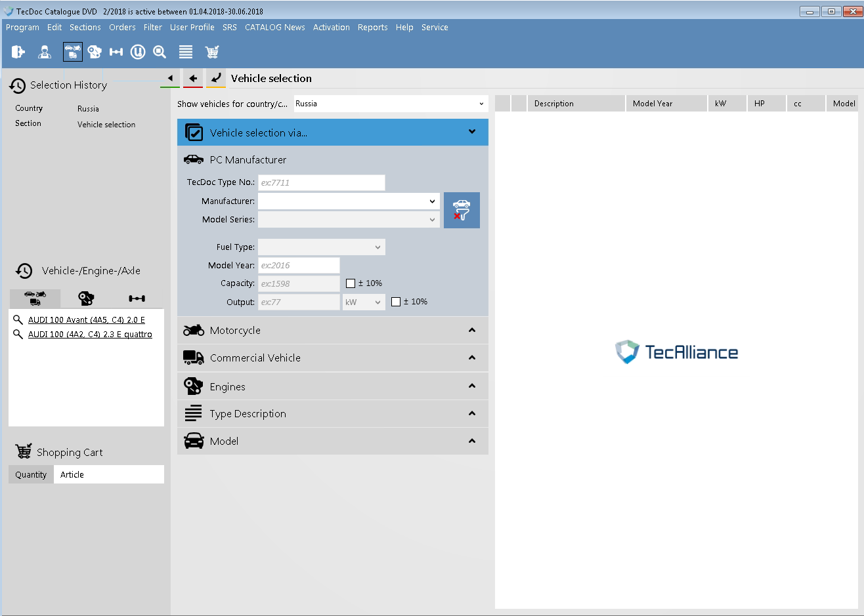864x616 pixels.
Task: Open AUDI 100 (4A2, C4) 2.3 E quattro link
Action: coord(90,335)
